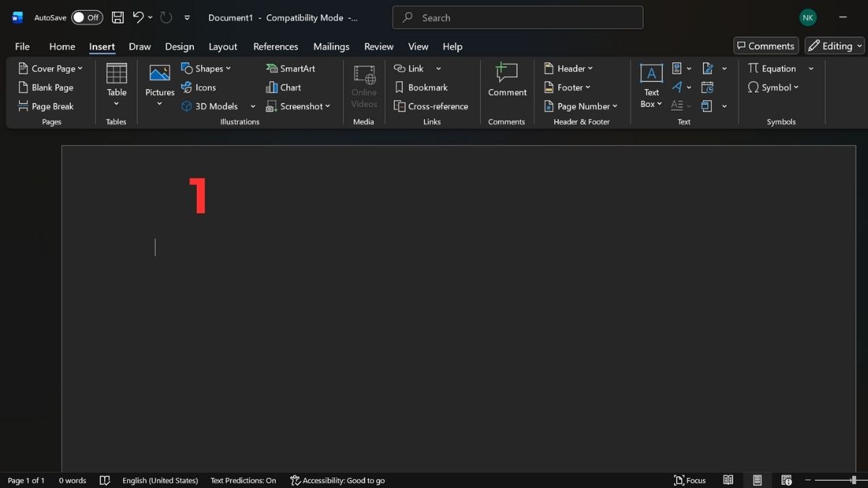The image size is (868, 488).
Task: Toggle the AutoSave switch
Action: [x=87, y=17]
